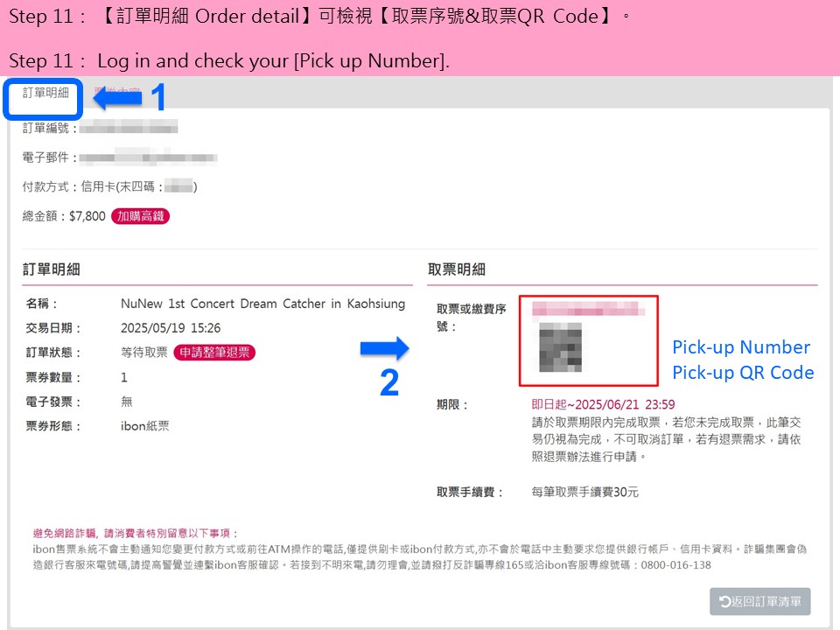Viewport: 840px width, 630px height.
Task: Click the blurred email address value
Action: pyautogui.click(x=149, y=157)
